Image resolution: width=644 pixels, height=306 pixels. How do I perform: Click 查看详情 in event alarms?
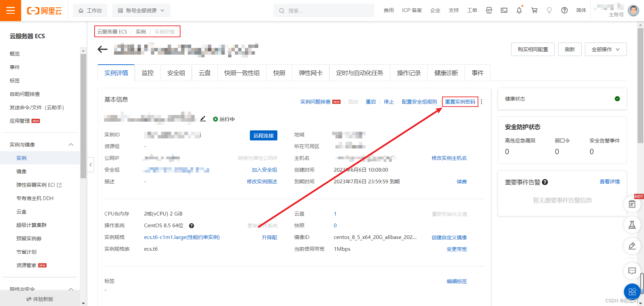pos(610,181)
